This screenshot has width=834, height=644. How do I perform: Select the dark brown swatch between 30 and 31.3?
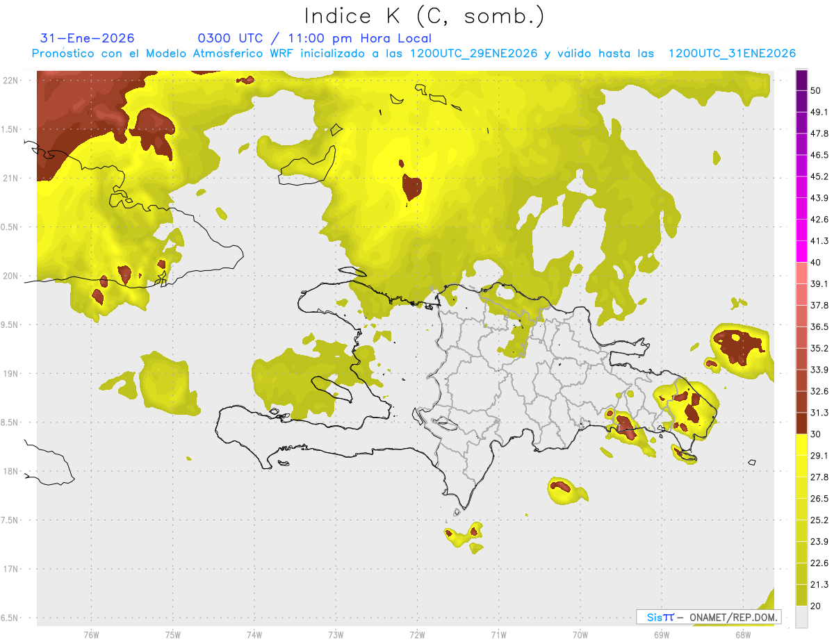click(x=801, y=423)
